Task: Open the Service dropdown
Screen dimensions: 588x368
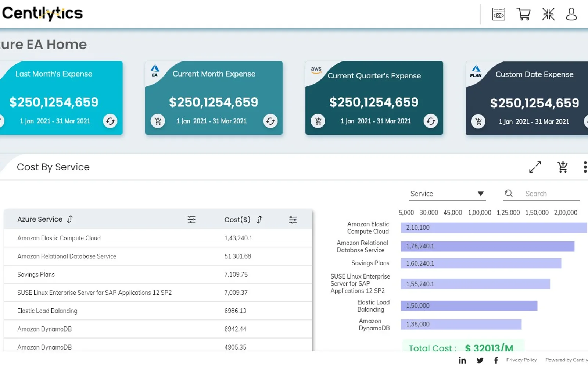Action: [x=447, y=194]
